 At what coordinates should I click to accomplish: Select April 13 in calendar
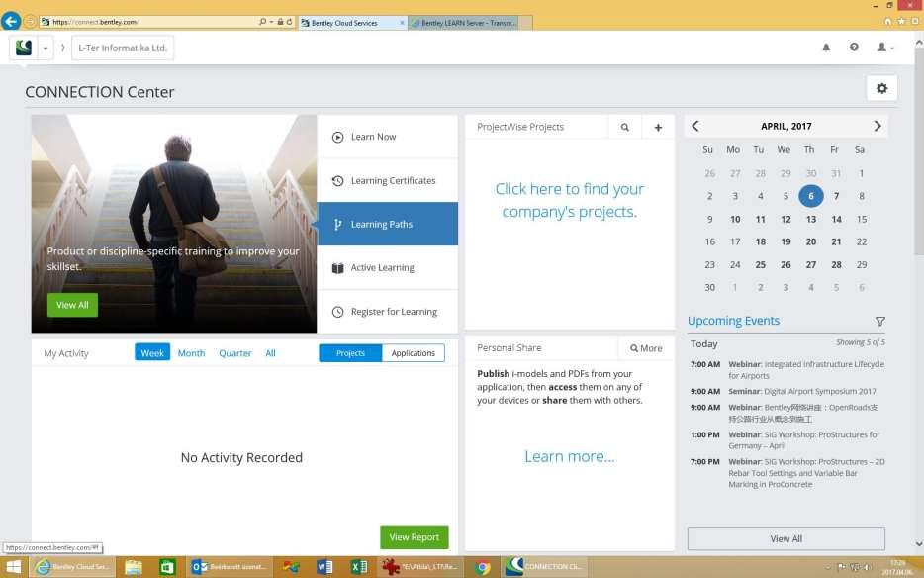[811, 219]
